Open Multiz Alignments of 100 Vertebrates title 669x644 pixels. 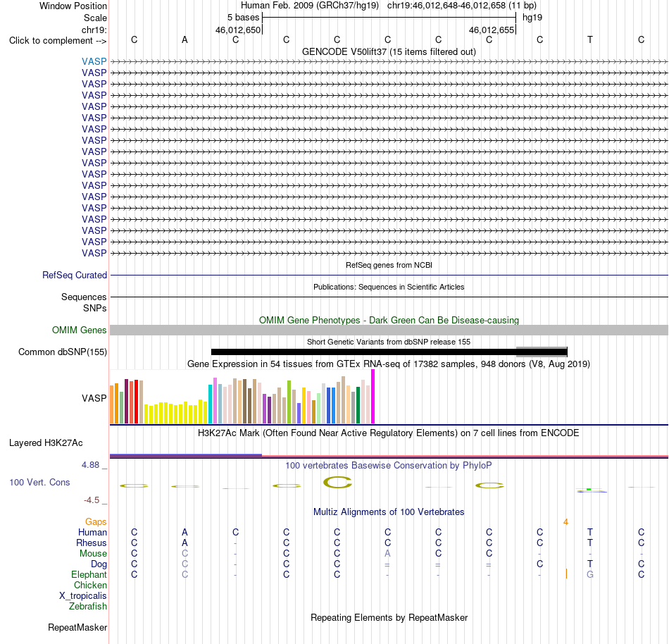[x=389, y=512]
